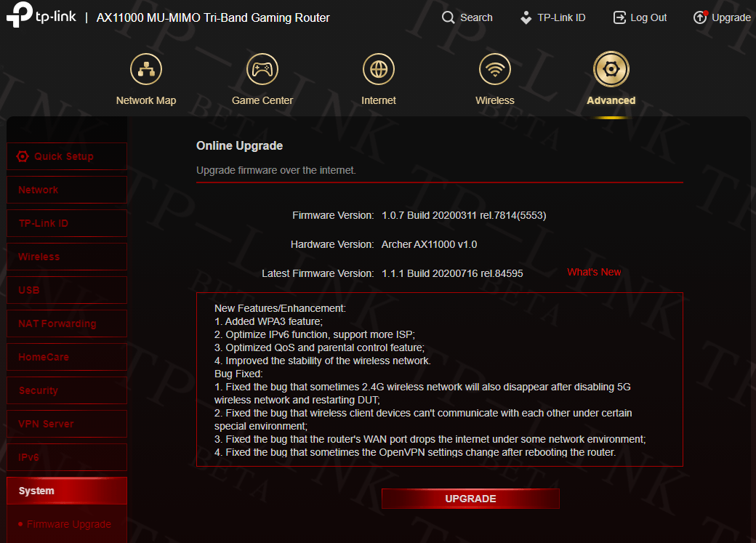Viewport: 756px width, 543px height.
Task: Click the 'Added WPA3 feature' line
Action: click(268, 321)
